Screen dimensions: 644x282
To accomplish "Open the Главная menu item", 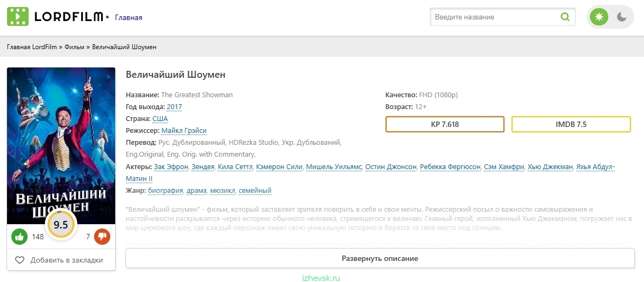I will pyautogui.click(x=129, y=17).
